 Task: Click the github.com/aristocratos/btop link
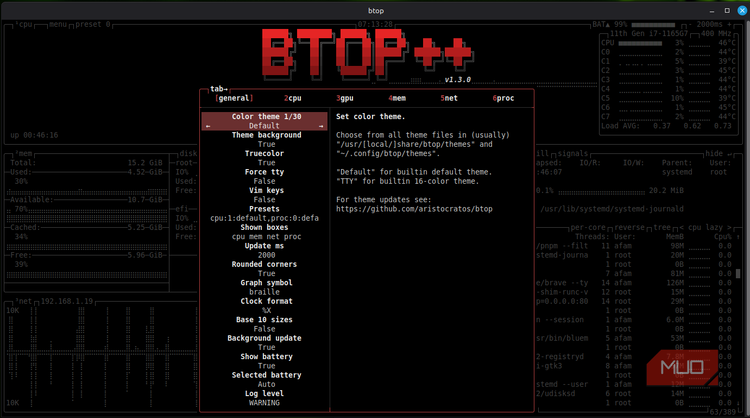pyautogui.click(x=414, y=209)
